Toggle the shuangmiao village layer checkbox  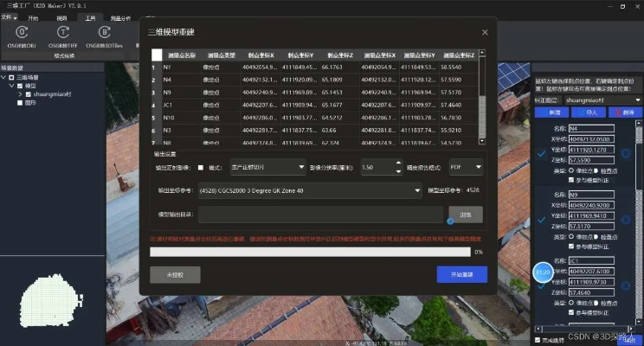point(27,93)
